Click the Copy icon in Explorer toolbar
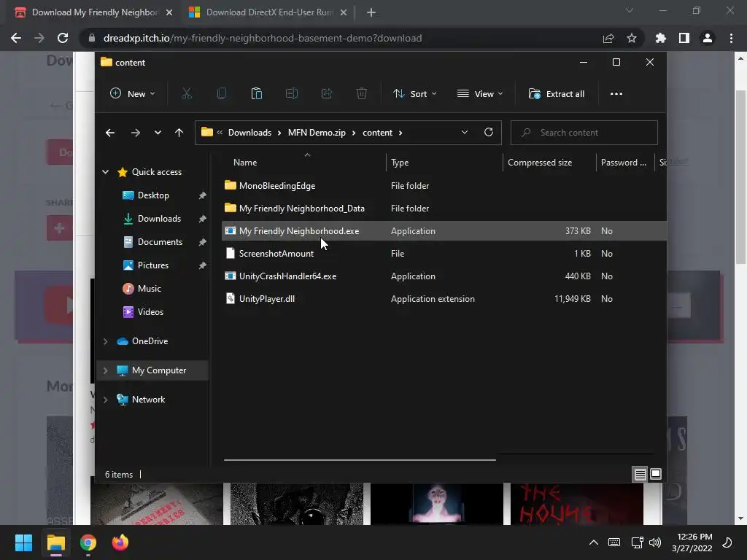 click(x=222, y=94)
